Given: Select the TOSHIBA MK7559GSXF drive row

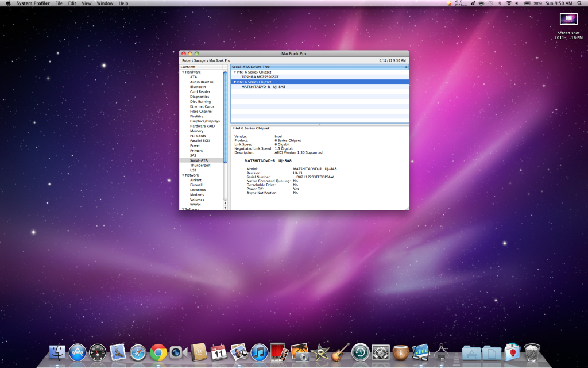Looking at the screenshot, I should (x=260, y=76).
